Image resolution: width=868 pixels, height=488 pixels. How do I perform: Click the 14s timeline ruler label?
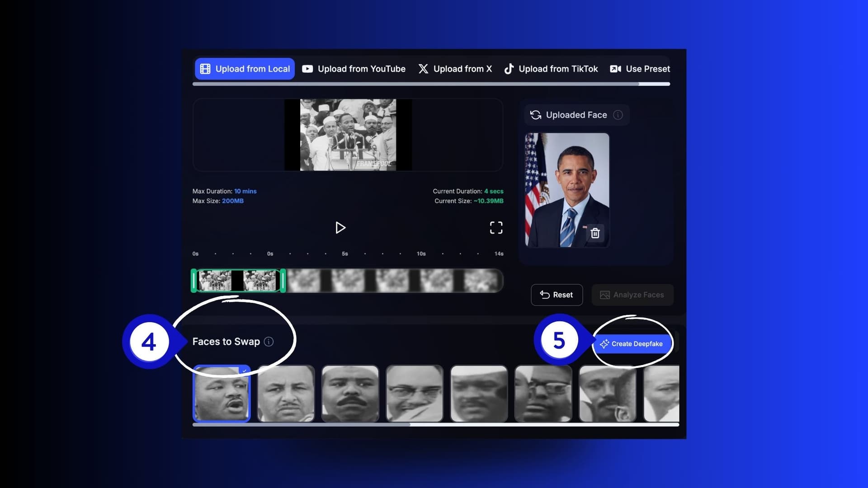point(499,254)
